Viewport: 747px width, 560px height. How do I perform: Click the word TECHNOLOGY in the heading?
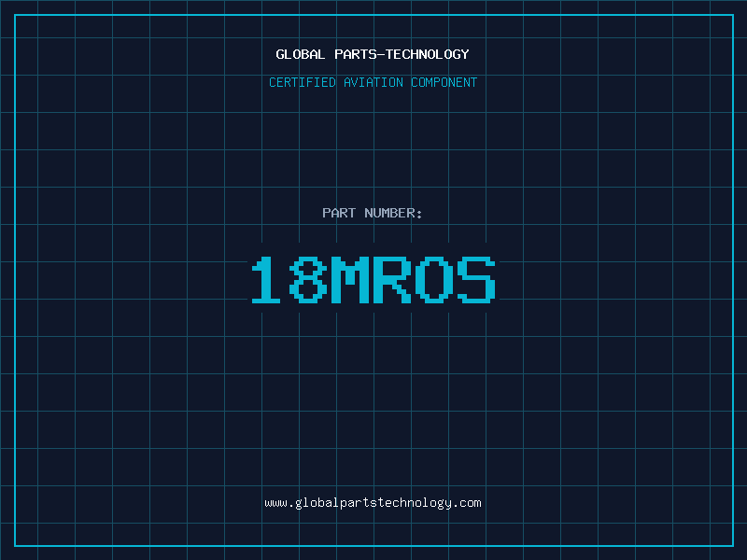[430, 54]
